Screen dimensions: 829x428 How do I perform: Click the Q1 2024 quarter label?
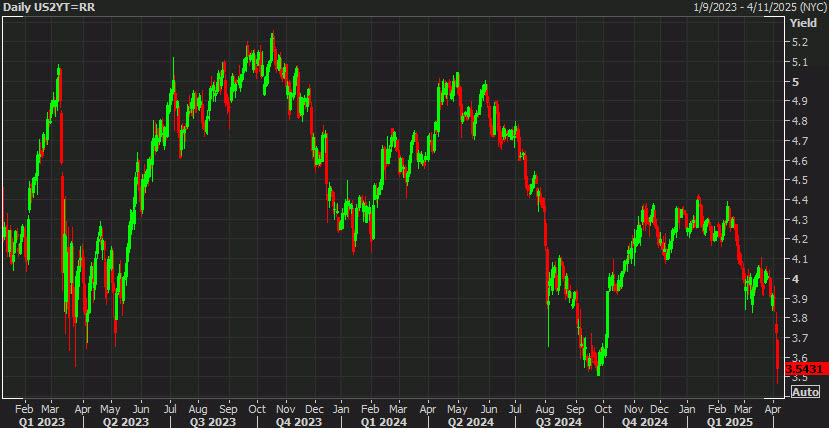384,422
